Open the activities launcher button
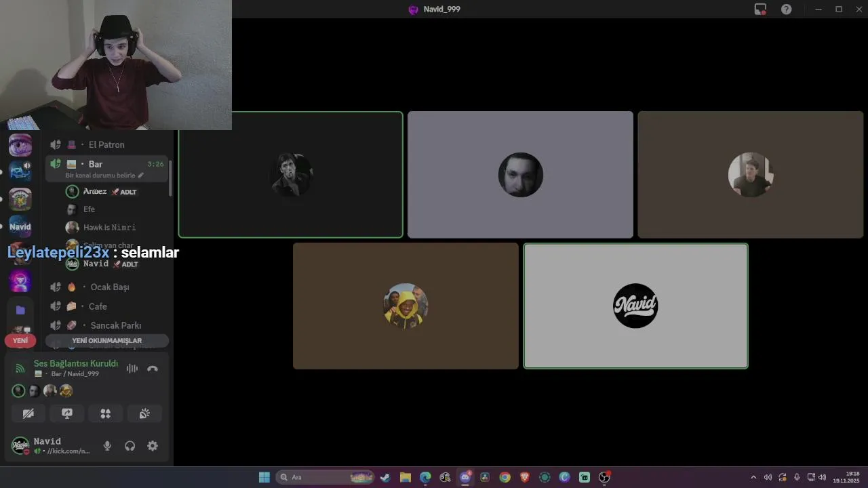 tap(106, 413)
